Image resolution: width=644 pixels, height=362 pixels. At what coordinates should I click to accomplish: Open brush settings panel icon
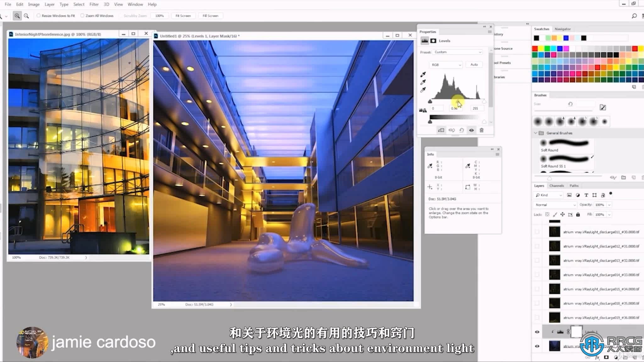pos(603,107)
